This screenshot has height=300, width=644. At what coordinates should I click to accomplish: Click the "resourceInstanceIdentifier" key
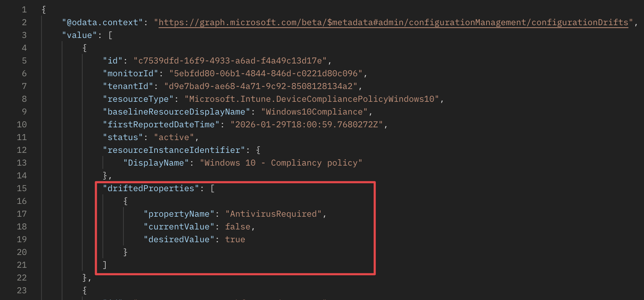coord(174,150)
